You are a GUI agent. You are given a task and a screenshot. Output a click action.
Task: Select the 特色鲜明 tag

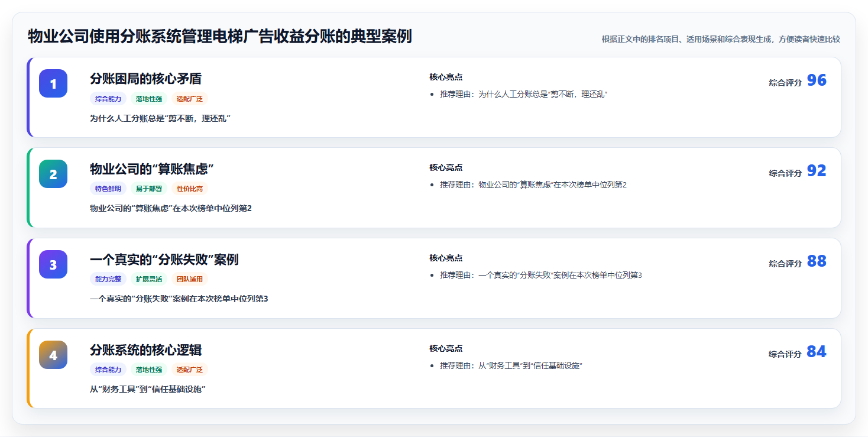click(x=108, y=189)
